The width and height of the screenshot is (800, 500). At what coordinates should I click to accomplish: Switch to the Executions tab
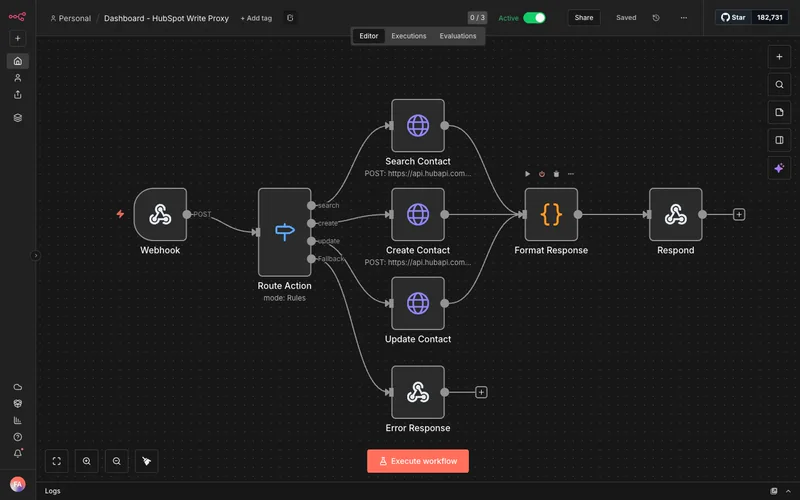(409, 36)
